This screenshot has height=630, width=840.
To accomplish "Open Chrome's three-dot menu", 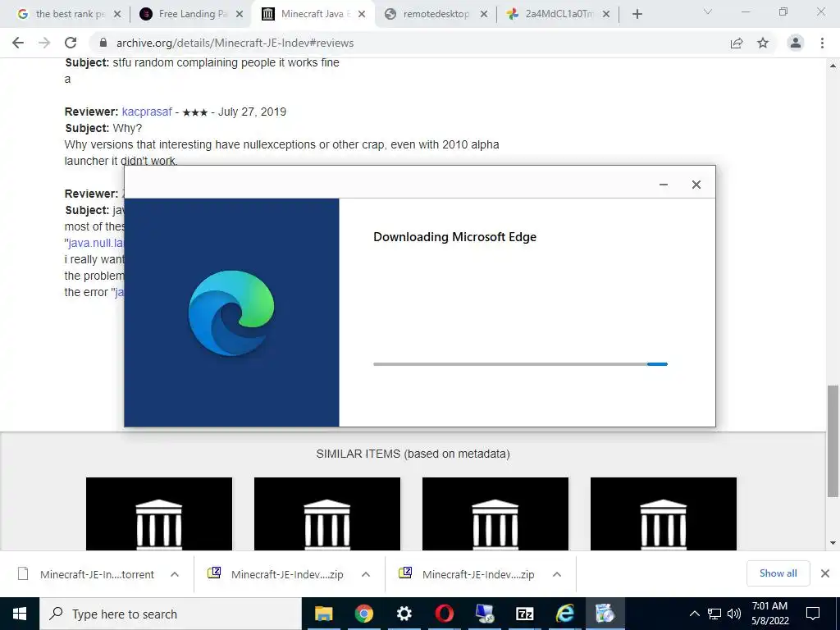I will point(822,43).
